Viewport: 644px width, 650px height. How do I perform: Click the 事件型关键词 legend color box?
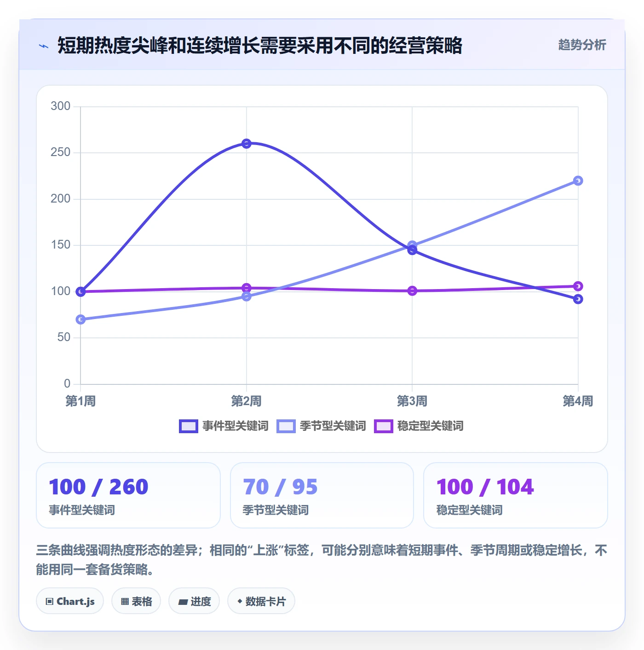click(189, 426)
